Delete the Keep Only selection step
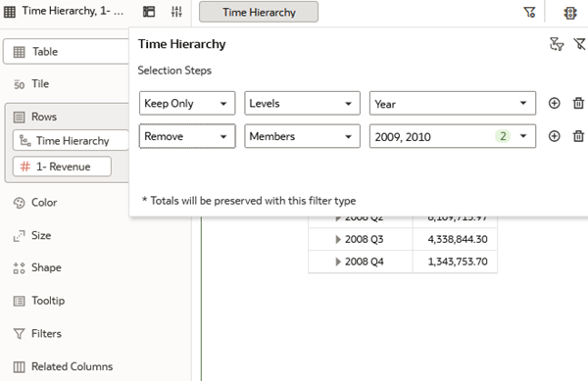Viewport: 588px width, 381px height. pyautogui.click(x=578, y=103)
